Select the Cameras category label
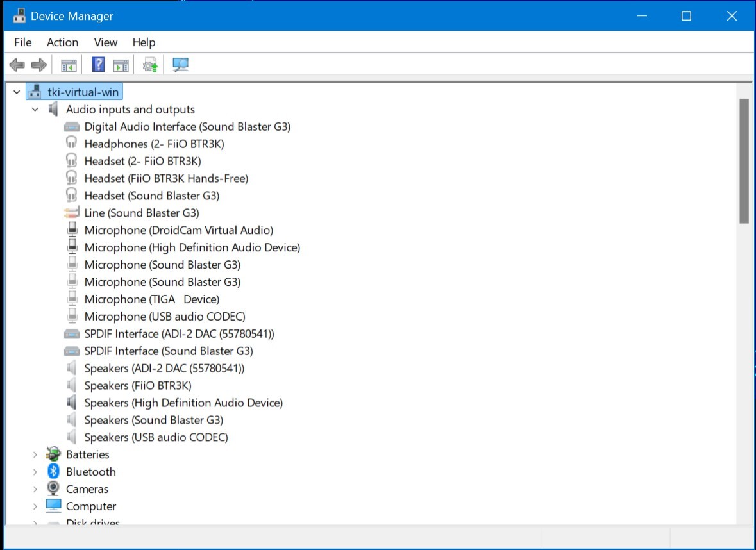Screen dimensions: 756x550 [x=87, y=490]
